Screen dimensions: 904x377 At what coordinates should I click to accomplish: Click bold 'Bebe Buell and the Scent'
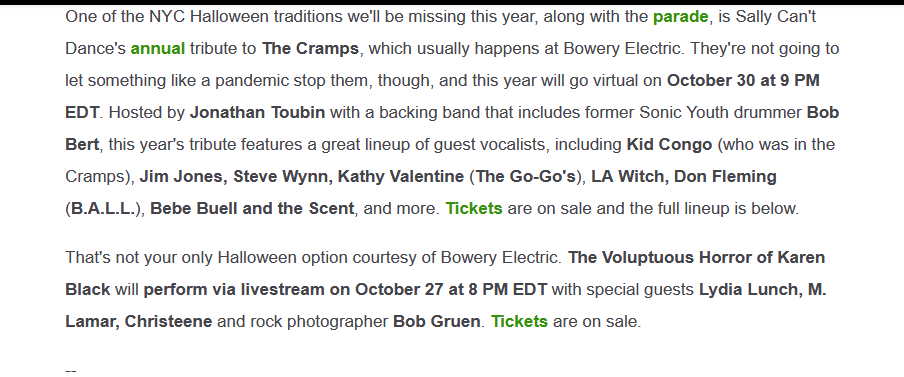click(252, 208)
